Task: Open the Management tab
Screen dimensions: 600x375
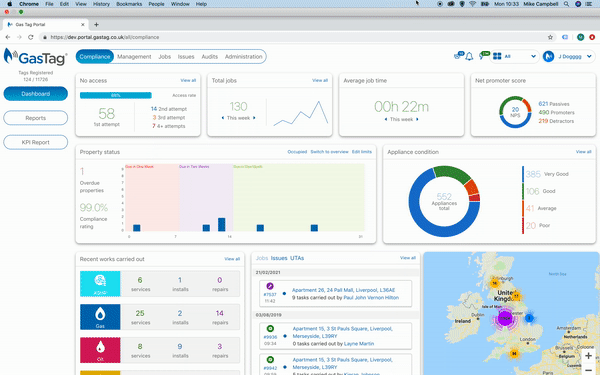Action: pos(134,57)
